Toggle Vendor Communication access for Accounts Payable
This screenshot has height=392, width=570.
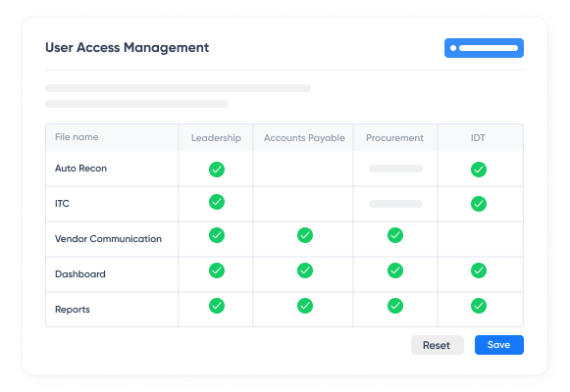click(305, 235)
